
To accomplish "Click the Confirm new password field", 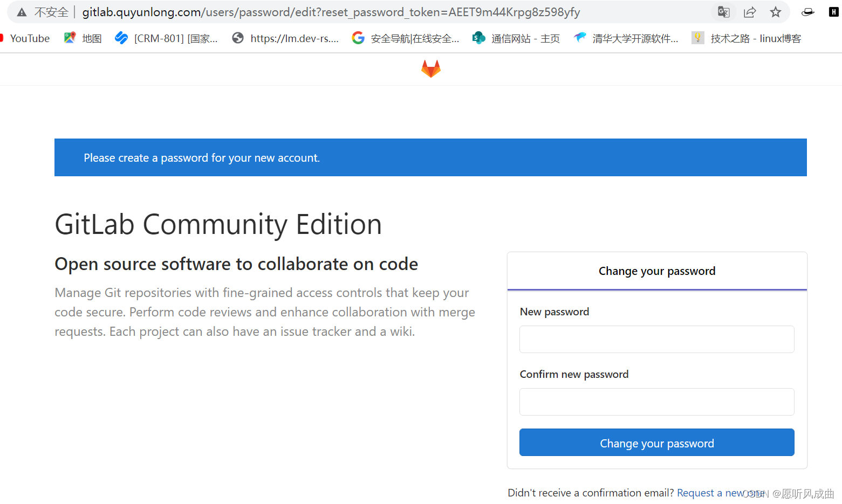I will 656,402.
